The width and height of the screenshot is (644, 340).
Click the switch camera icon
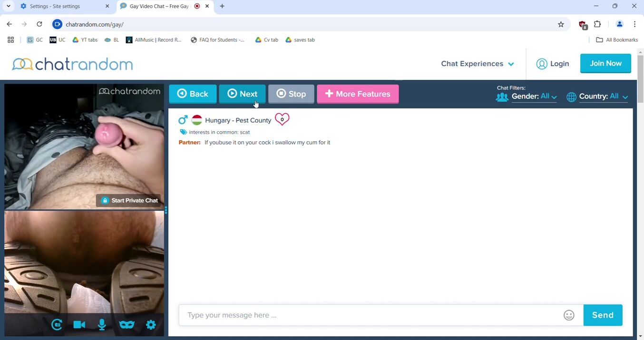[57, 325]
